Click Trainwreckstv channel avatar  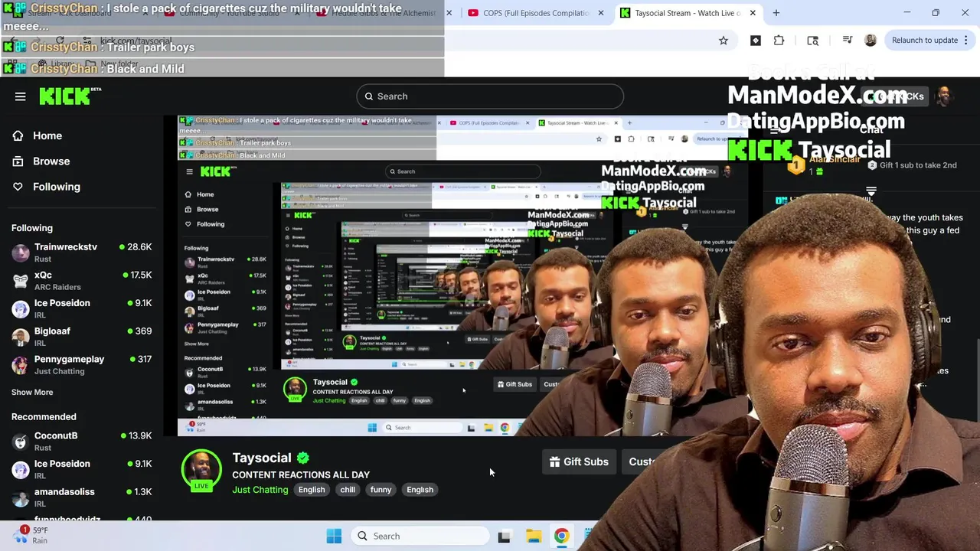pyautogui.click(x=21, y=253)
